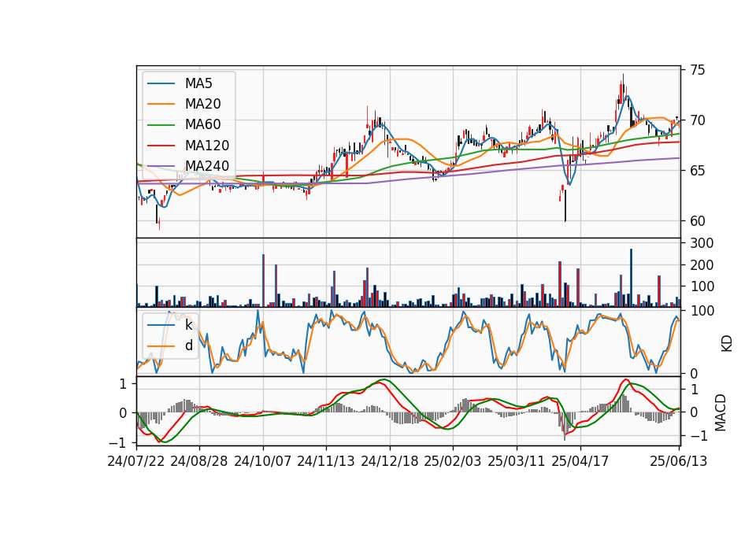Click the KD axis title
756x543 pixels.
(x=726, y=344)
